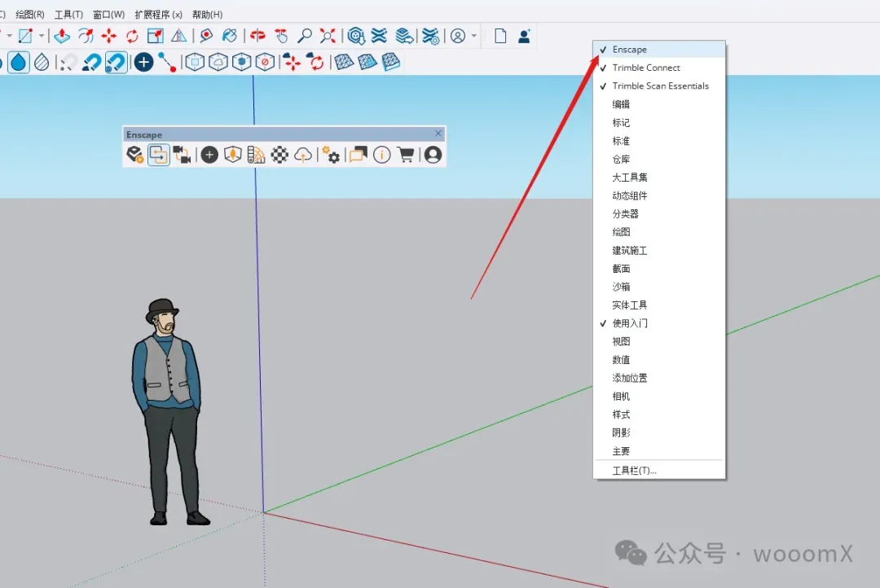Viewport: 880px width, 588px height.
Task: Click the highlighted blue magnet icon
Action: point(117,62)
